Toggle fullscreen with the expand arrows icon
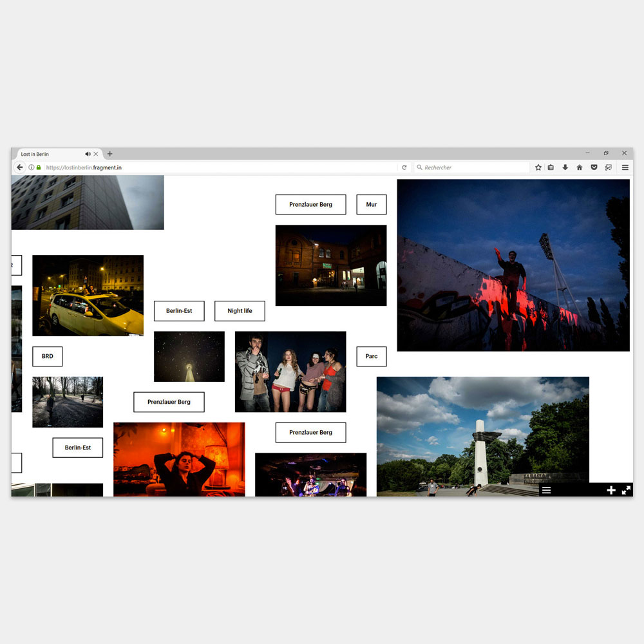 [626, 490]
